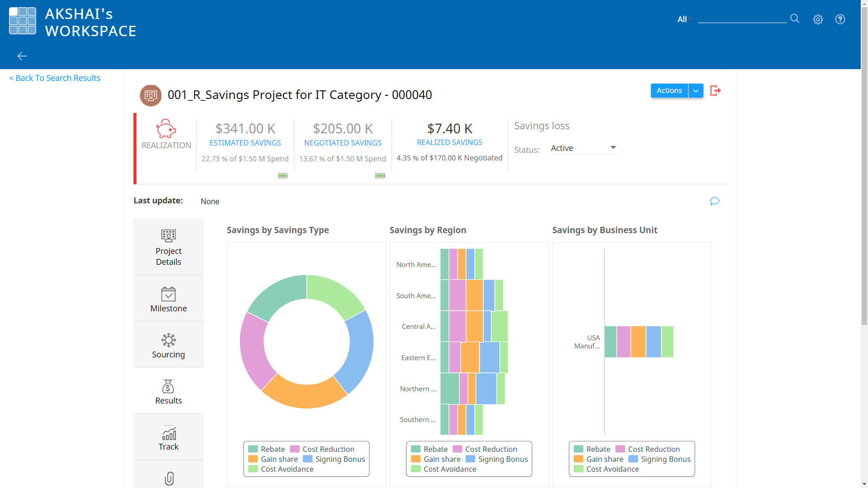Open the Status dropdown showing Active
The image size is (868, 488).
coord(584,148)
